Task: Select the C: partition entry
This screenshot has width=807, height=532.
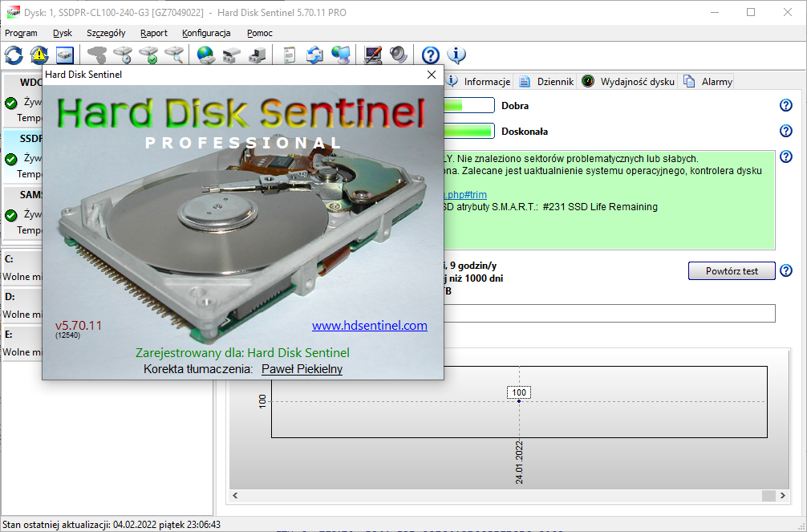Action: (x=22, y=268)
